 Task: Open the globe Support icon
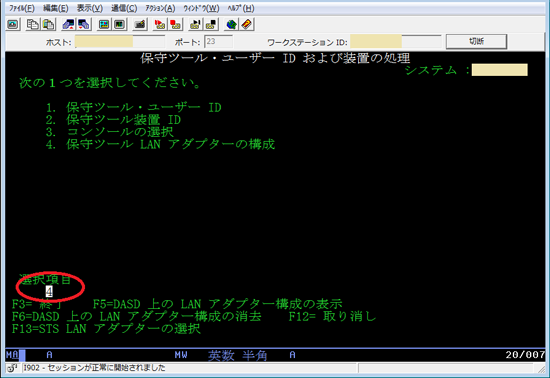click(232, 25)
